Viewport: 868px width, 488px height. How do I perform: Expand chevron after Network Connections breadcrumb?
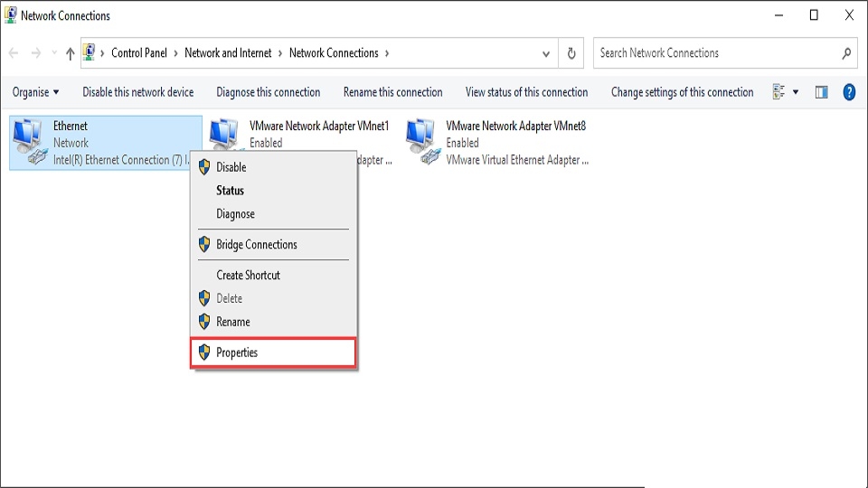(387, 53)
